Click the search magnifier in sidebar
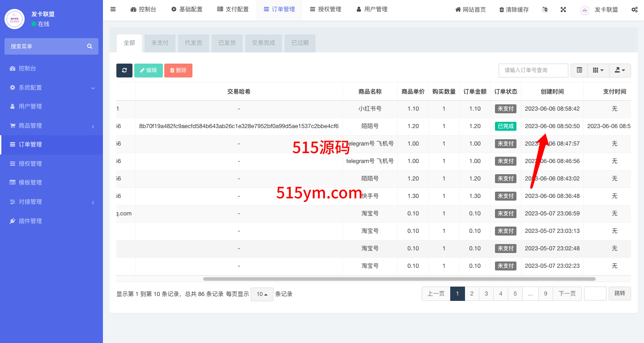The height and width of the screenshot is (343, 644). [90, 46]
